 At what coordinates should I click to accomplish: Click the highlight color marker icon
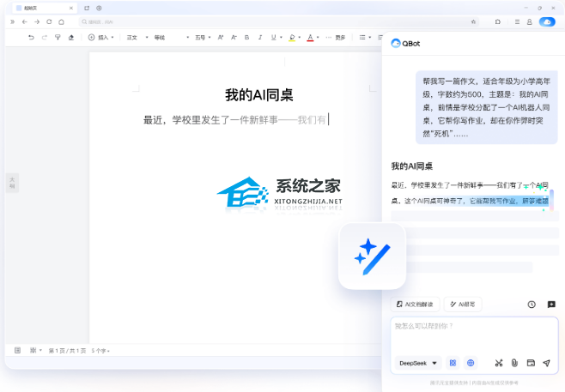click(x=292, y=38)
